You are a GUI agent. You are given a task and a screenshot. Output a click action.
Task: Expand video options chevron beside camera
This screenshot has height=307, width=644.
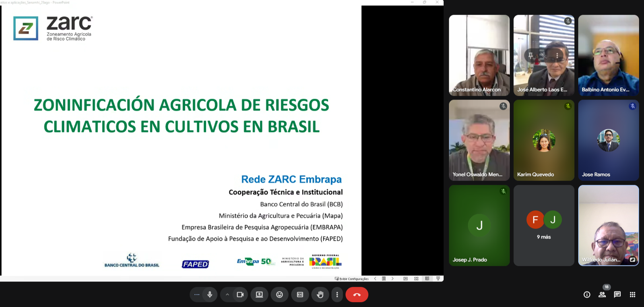coord(227,295)
